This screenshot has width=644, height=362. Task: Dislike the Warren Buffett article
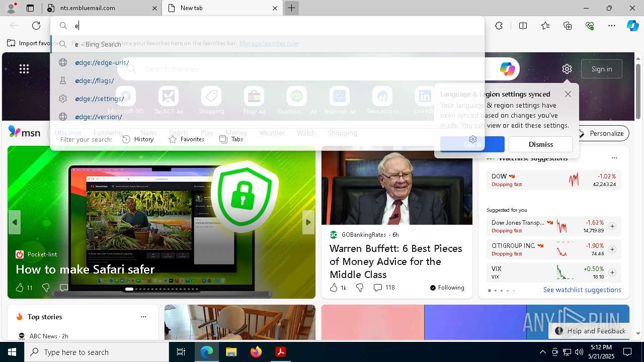coord(360,288)
